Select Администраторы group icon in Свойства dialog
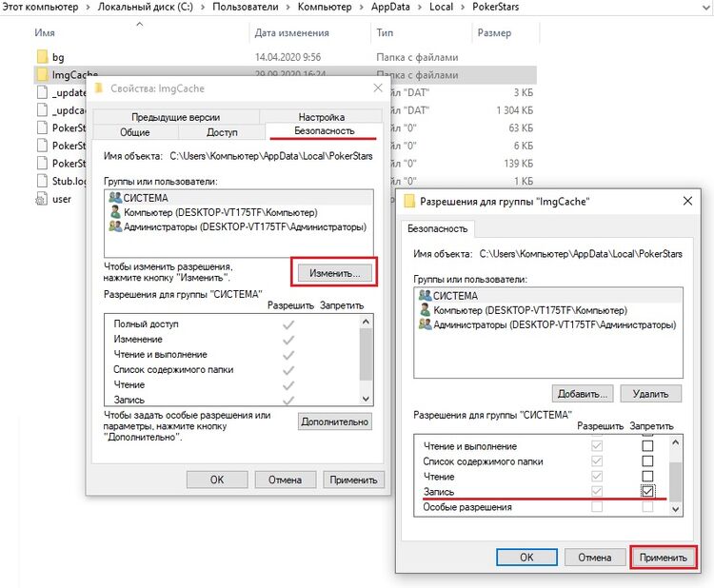 pos(116,226)
